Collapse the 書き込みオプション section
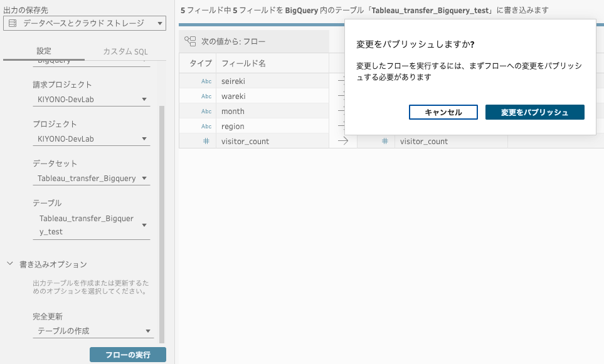Image resolution: width=604 pixels, height=364 pixels. [10, 264]
